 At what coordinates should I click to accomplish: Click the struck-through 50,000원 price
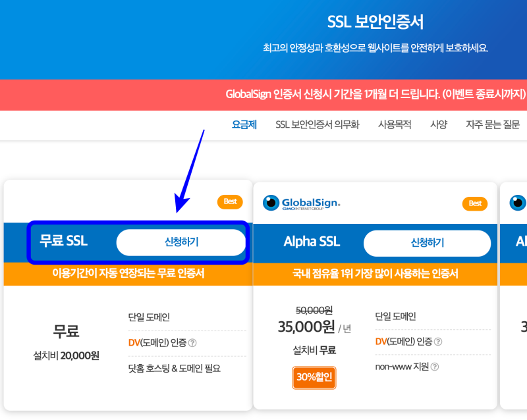click(314, 311)
